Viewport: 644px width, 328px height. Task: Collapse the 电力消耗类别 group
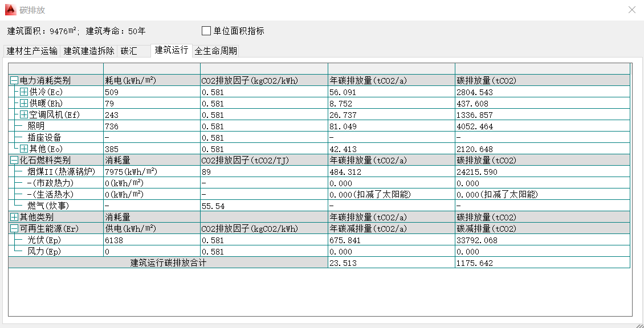tap(14, 81)
